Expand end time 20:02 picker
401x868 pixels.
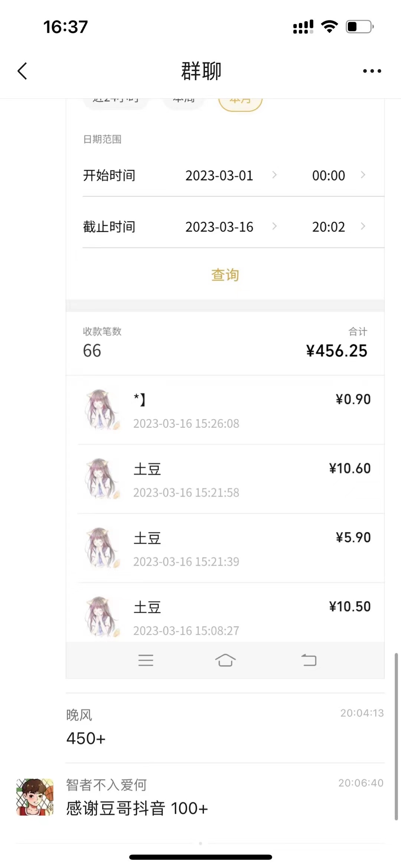pos(338,227)
